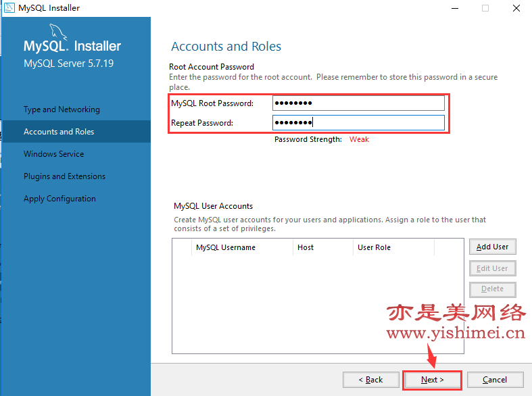Click the Add User button

pos(493,247)
